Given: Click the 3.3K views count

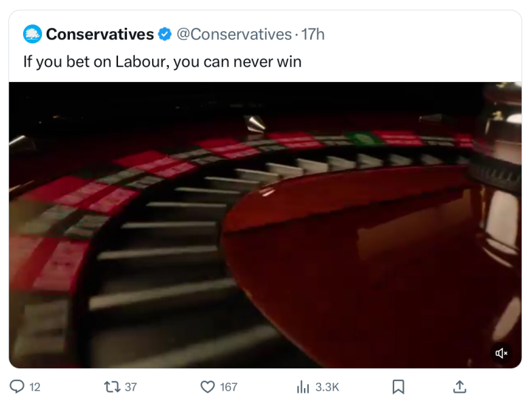Looking at the screenshot, I should 327,387.
